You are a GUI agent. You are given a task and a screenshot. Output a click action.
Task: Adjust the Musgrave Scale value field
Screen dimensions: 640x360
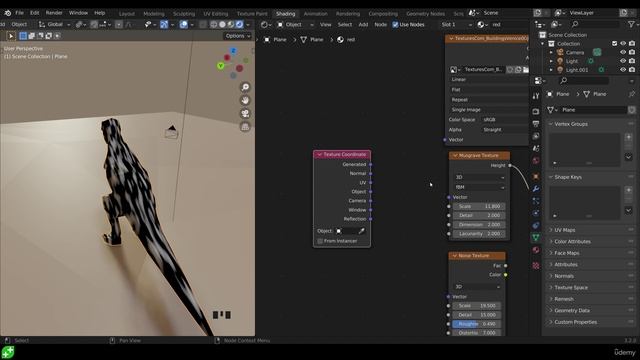click(x=479, y=207)
